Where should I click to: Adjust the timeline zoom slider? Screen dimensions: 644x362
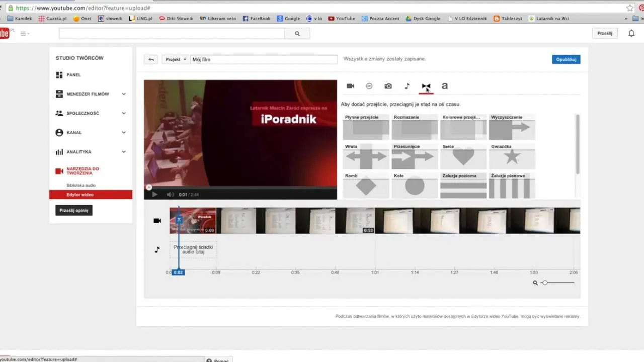(x=545, y=283)
